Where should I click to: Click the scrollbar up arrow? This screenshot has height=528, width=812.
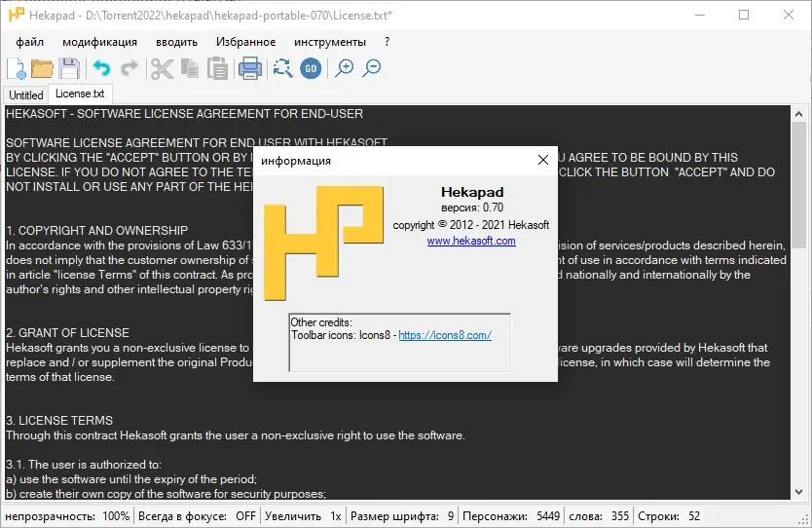(798, 114)
